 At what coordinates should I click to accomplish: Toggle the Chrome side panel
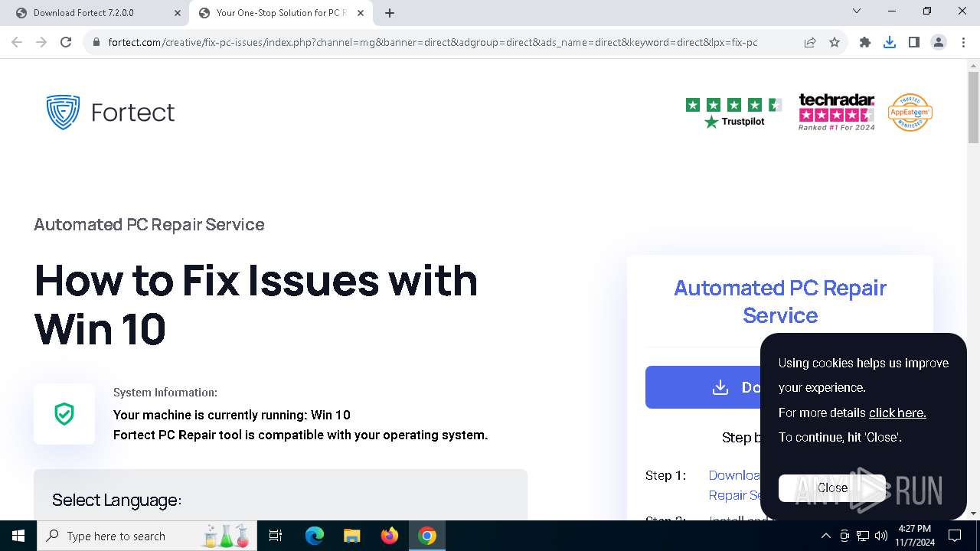pos(914,42)
